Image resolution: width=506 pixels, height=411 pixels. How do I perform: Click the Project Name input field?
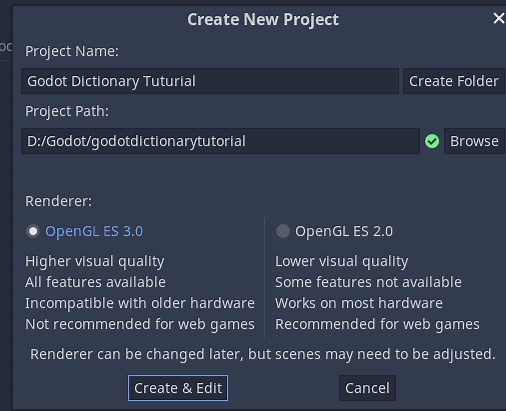click(210, 81)
